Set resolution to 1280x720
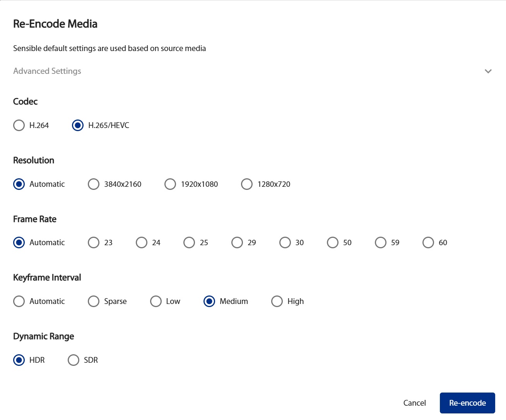The width and height of the screenshot is (506, 420). pyautogui.click(x=247, y=184)
